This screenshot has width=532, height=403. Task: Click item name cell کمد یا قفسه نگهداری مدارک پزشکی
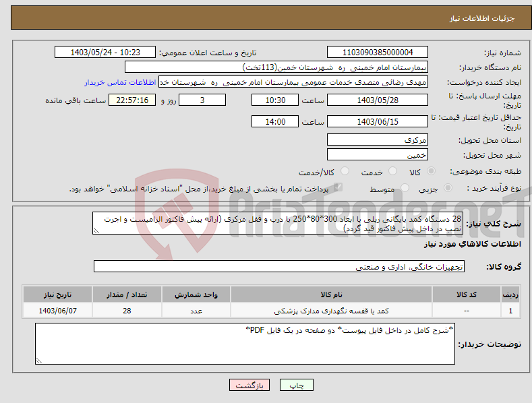click(x=331, y=311)
